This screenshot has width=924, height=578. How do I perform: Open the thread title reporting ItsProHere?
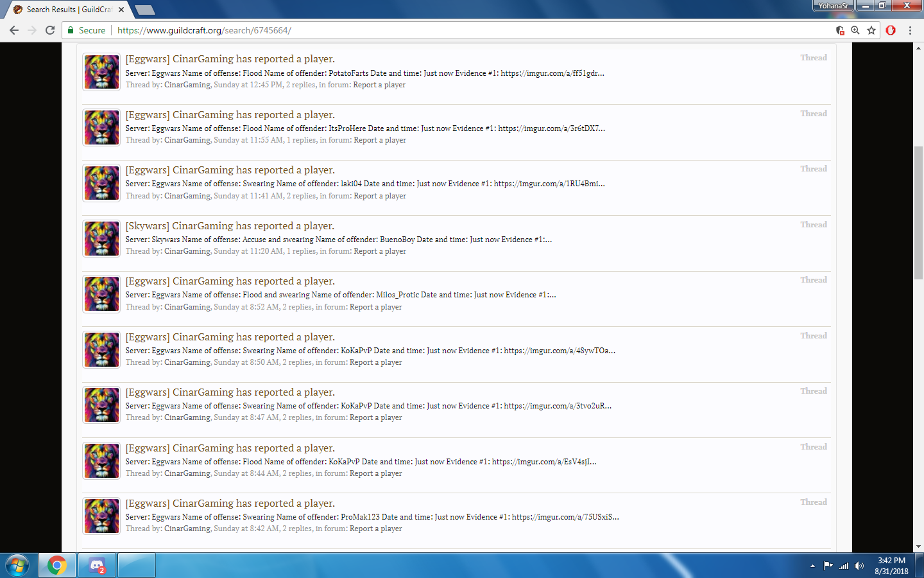coord(230,115)
